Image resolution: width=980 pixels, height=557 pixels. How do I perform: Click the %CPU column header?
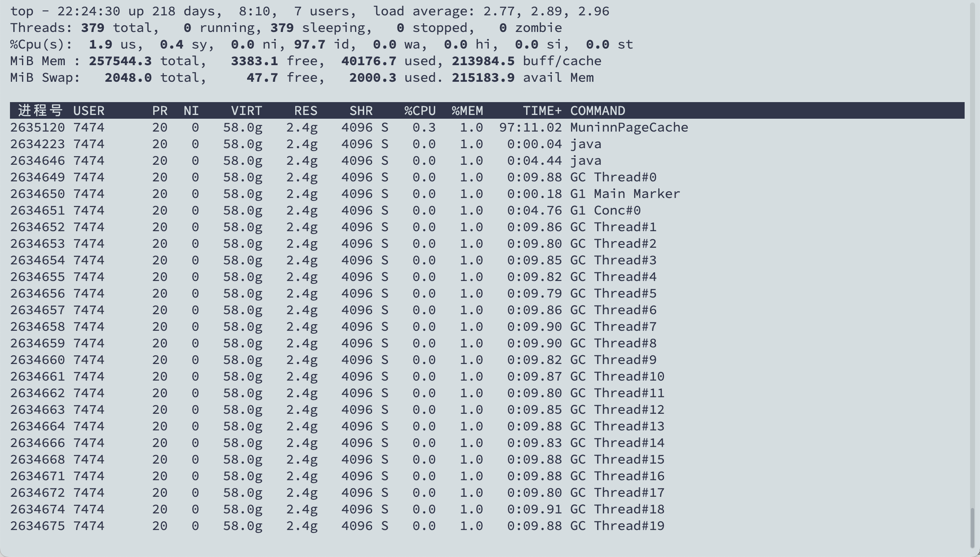pos(420,111)
